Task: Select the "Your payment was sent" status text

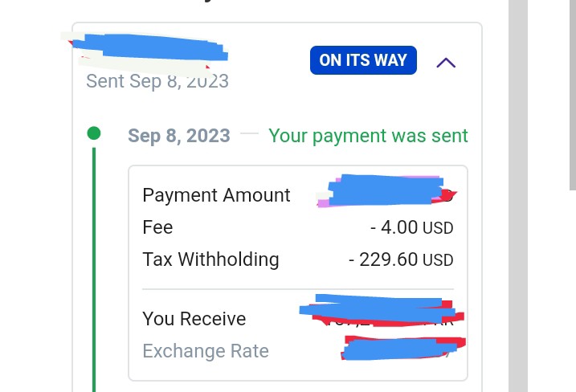Action: pos(368,136)
